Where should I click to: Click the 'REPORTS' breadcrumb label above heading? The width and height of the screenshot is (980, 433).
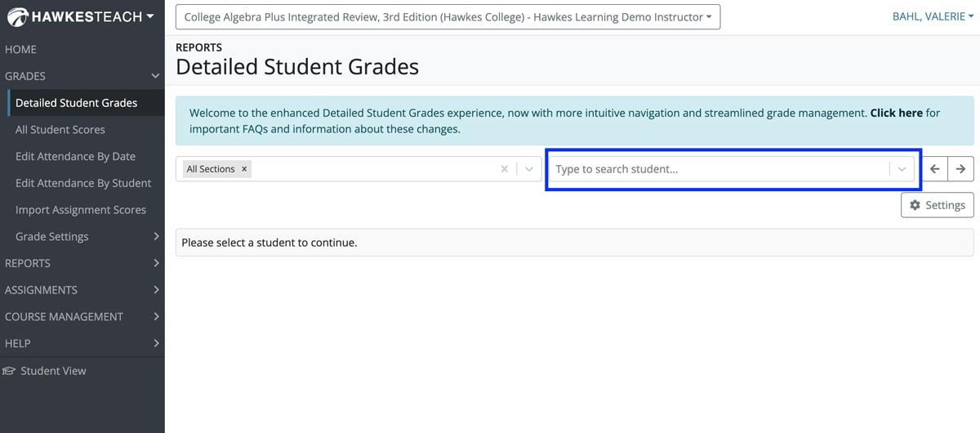(198, 47)
